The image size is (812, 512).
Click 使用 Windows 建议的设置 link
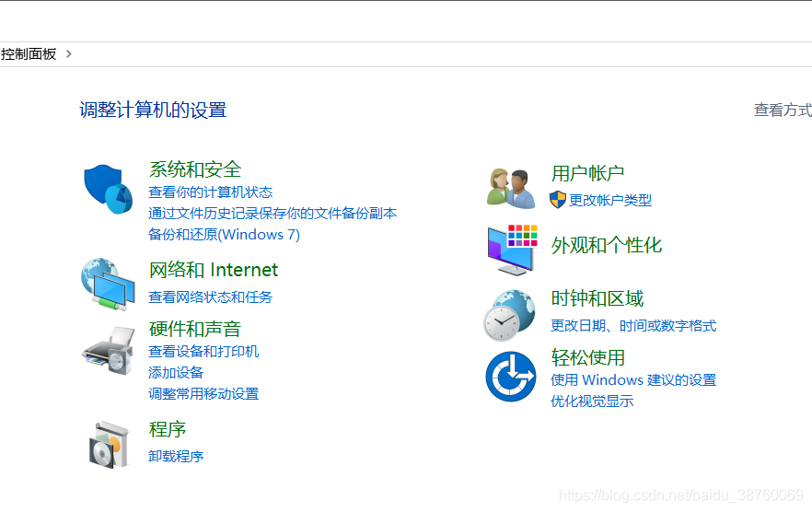[x=633, y=380]
